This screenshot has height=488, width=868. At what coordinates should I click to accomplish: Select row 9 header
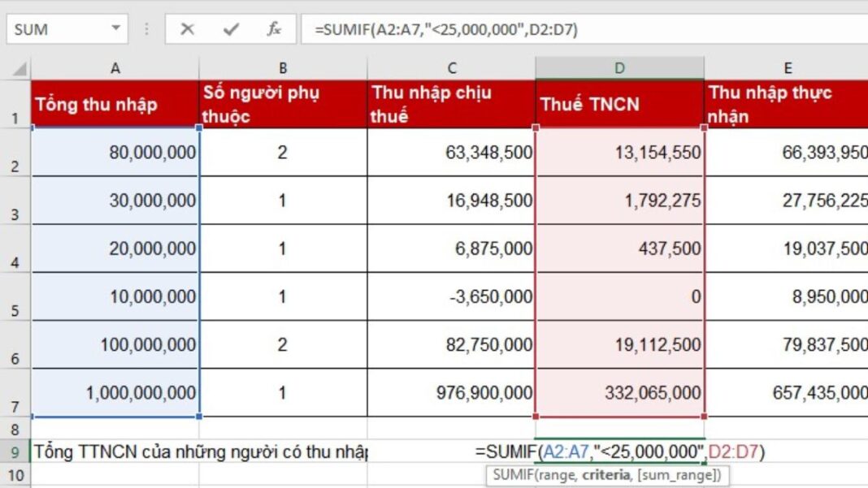click(x=15, y=451)
